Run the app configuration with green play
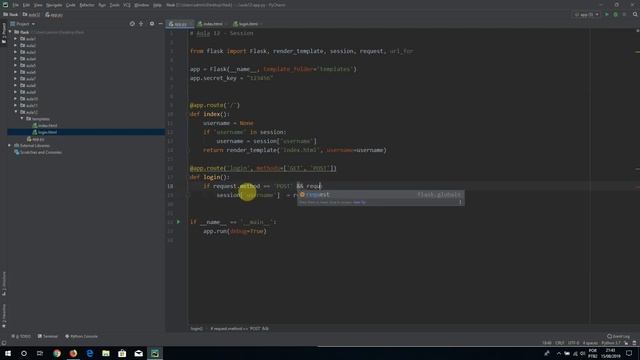Image resolution: width=640 pixels, height=360 pixels. coord(607,14)
